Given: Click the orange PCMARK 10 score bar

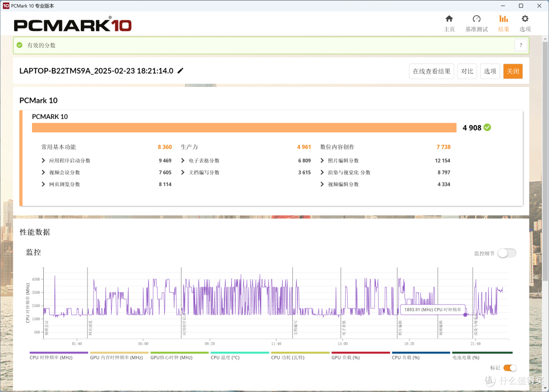Looking at the screenshot, I should pos(244,128).
